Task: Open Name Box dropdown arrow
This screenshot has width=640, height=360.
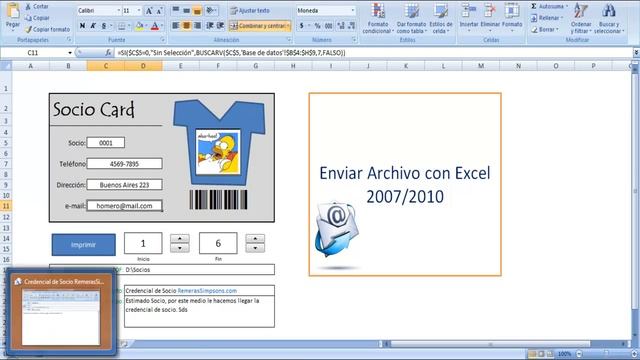Action: (x=70, y=53)
